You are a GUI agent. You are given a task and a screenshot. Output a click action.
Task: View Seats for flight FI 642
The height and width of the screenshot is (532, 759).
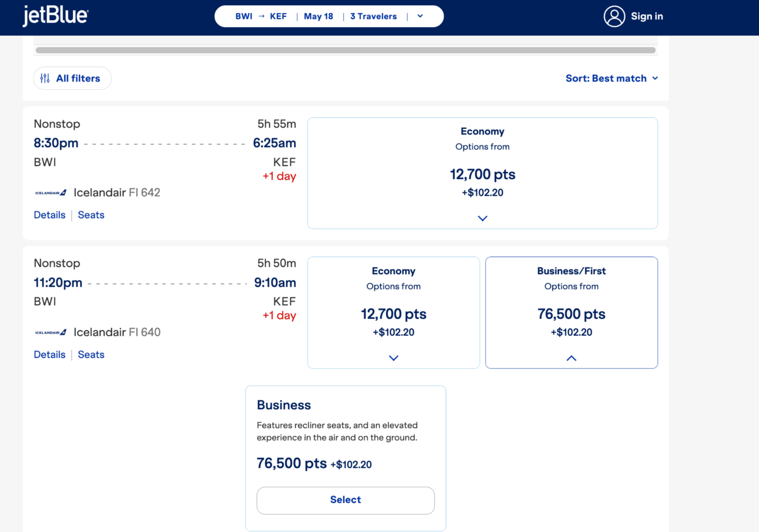[x=91, y=215]
